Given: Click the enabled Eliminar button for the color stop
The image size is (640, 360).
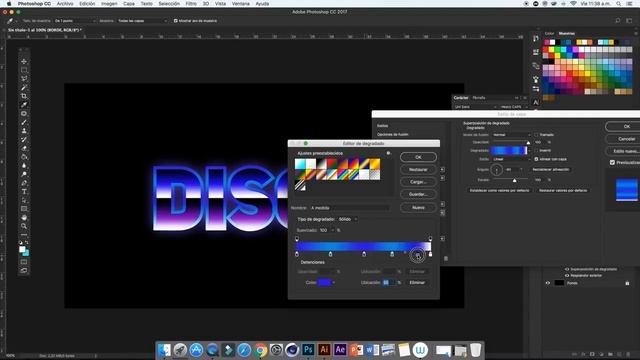Looking at the screenshot, I should coord(417,282).
